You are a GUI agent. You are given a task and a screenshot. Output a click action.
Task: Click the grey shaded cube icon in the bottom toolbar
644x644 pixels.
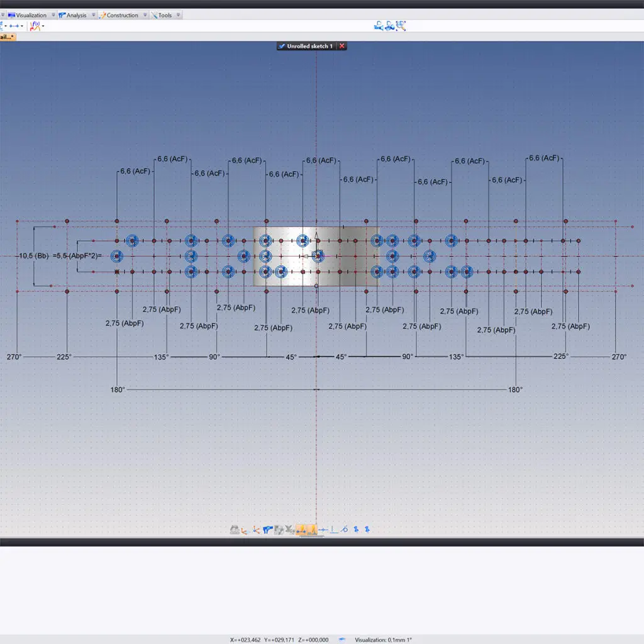279,530
